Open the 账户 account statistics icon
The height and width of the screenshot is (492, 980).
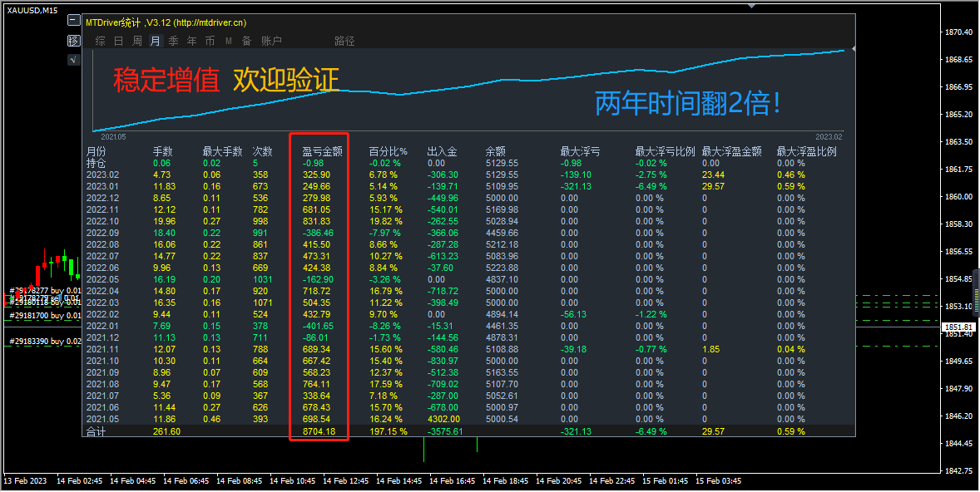point(271,39)
